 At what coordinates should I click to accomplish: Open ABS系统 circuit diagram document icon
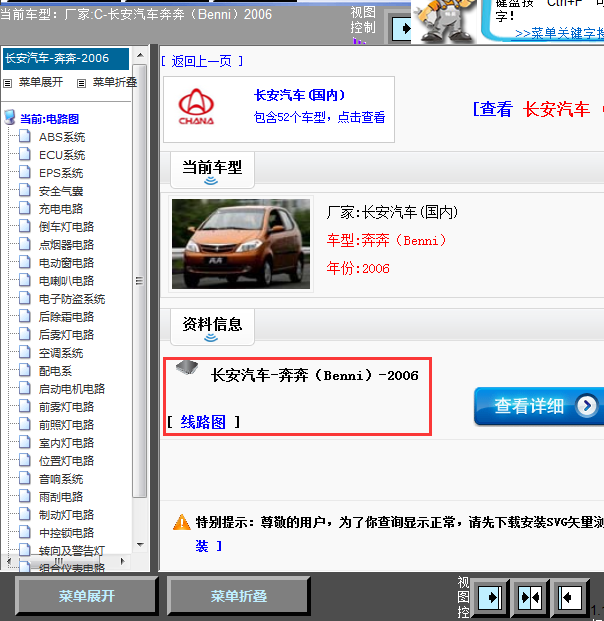click(25, 136)
